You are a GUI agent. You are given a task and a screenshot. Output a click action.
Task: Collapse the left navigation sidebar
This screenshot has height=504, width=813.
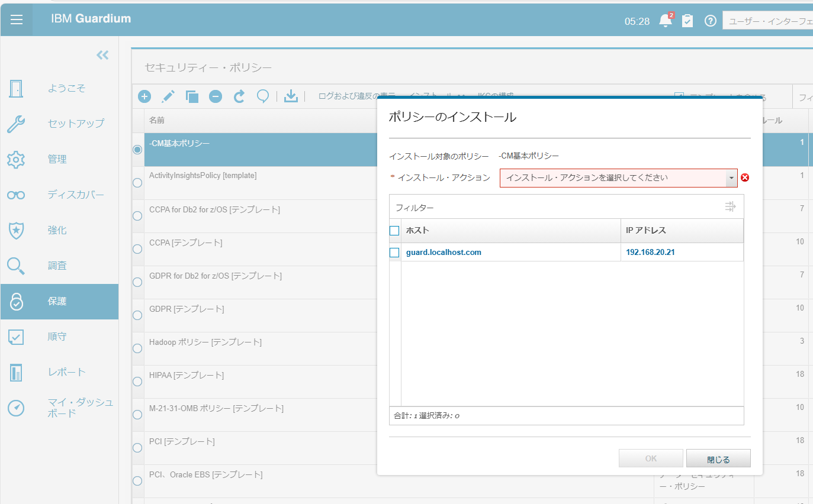[102, 55]
